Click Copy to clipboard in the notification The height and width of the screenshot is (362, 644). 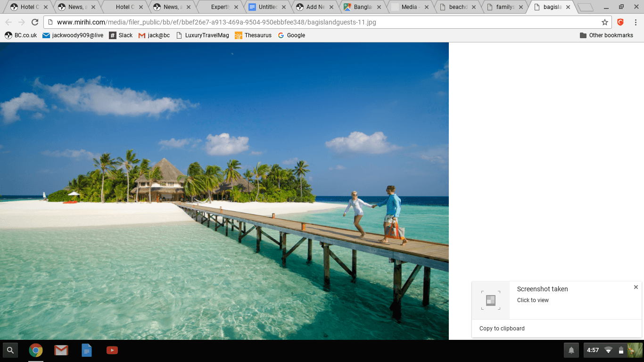501,329
